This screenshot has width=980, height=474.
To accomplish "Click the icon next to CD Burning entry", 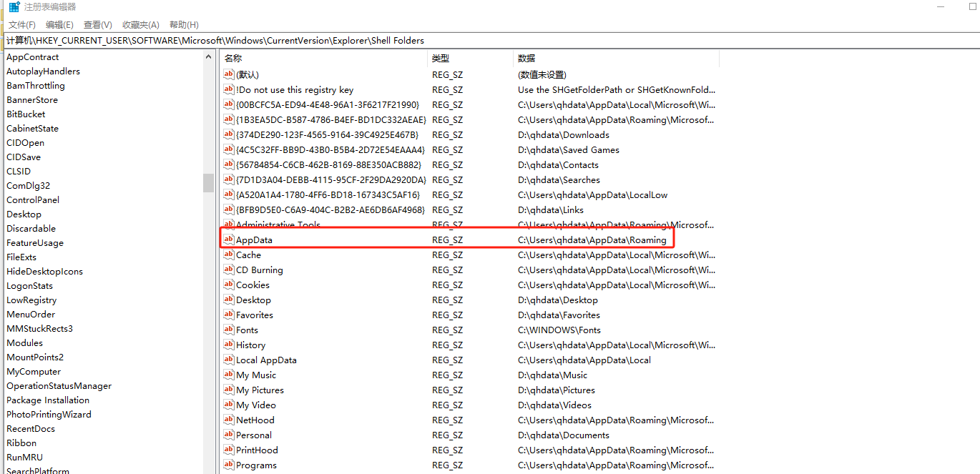I will click(x=229, y=270).
